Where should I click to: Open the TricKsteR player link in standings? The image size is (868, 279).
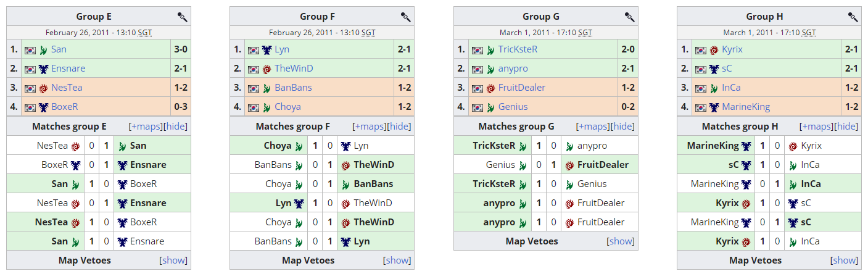tap(518, 50)
